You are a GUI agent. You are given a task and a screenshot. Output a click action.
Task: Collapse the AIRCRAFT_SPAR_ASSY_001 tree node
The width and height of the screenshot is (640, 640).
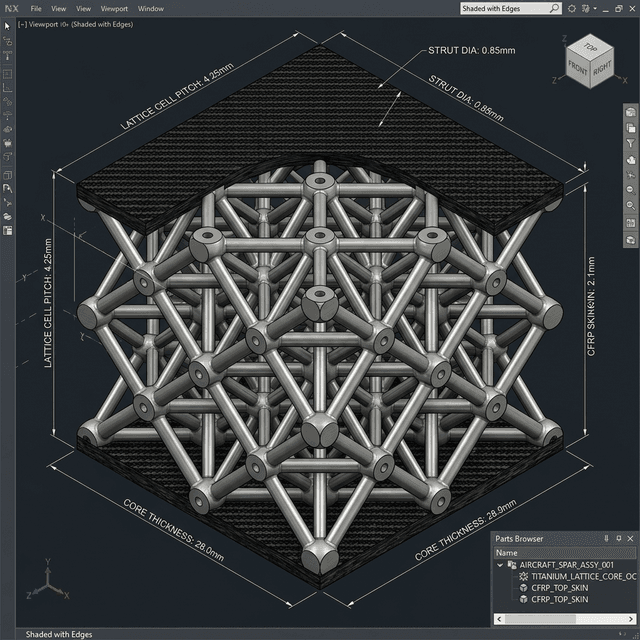(501, 565)
